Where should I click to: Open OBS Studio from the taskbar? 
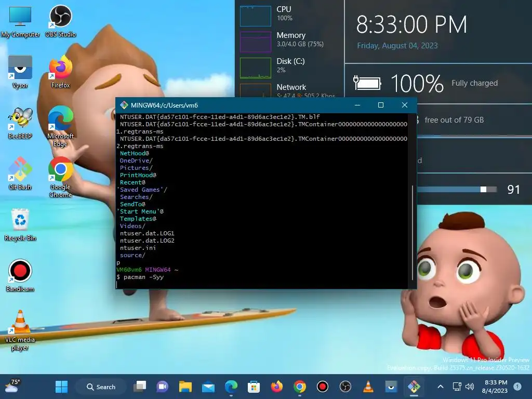[x=345, y=387]
